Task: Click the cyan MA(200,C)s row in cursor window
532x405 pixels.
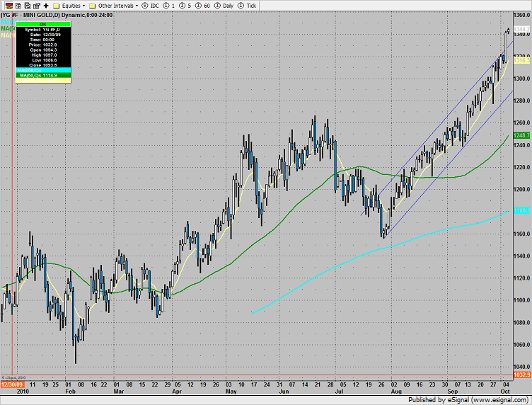Action: tap(43, 70)
